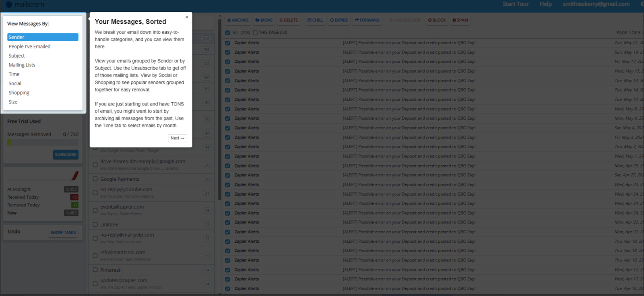This screenshot has width=644, height=296.
Task: Forward messages with FORWARD button
Action: click(367, 20)
